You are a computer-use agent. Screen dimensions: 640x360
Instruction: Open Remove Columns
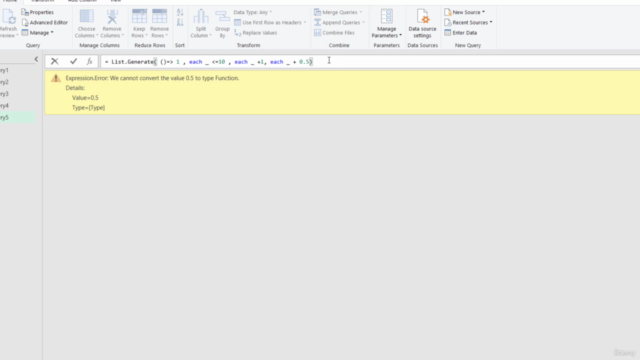(x=112, y=24)
